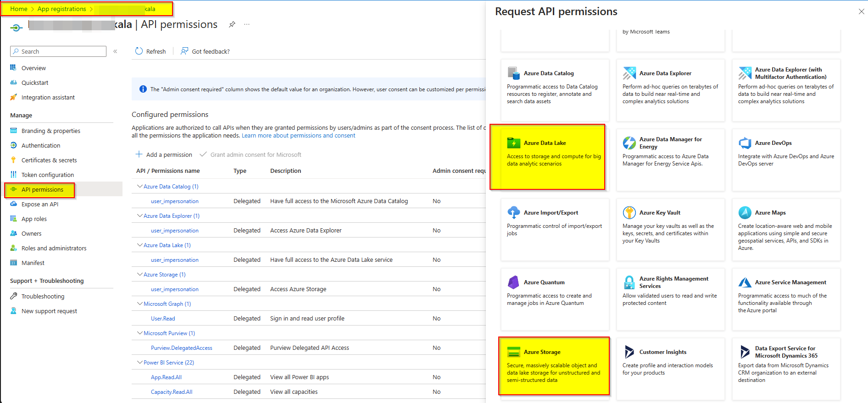Open the more options ellipsis beside title
The image size is (868, 403).
(247, 24)
